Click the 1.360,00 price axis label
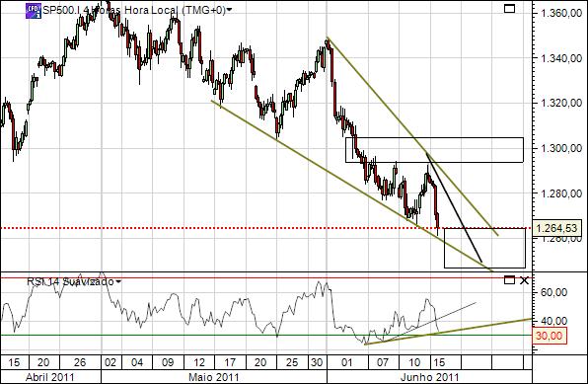Screen dimensions: 588x384 (561, 14)
